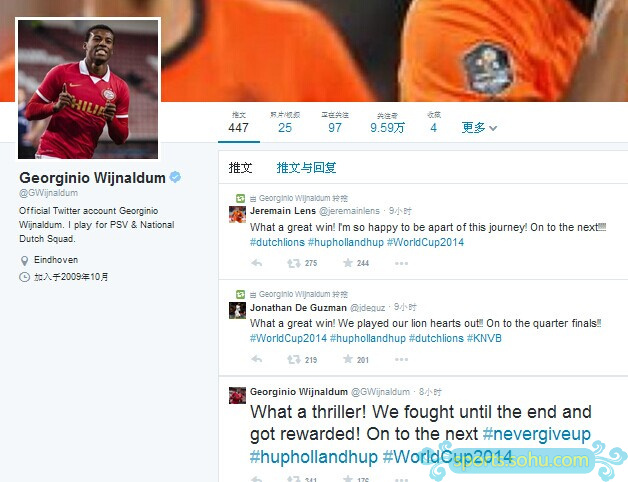The width and height of the screenshot is (628, 482).
Task: Open the 97 following list
Action: pyautogui.click(x=335, y=123)
